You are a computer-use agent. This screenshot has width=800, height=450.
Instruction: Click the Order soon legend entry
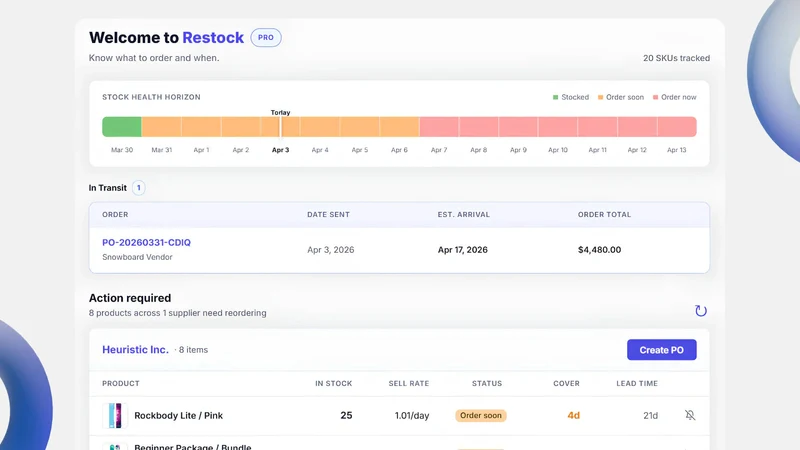coord(620,97)
